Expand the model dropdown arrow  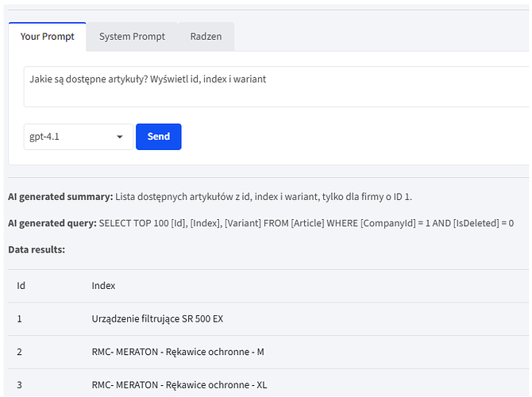point(120,137)
